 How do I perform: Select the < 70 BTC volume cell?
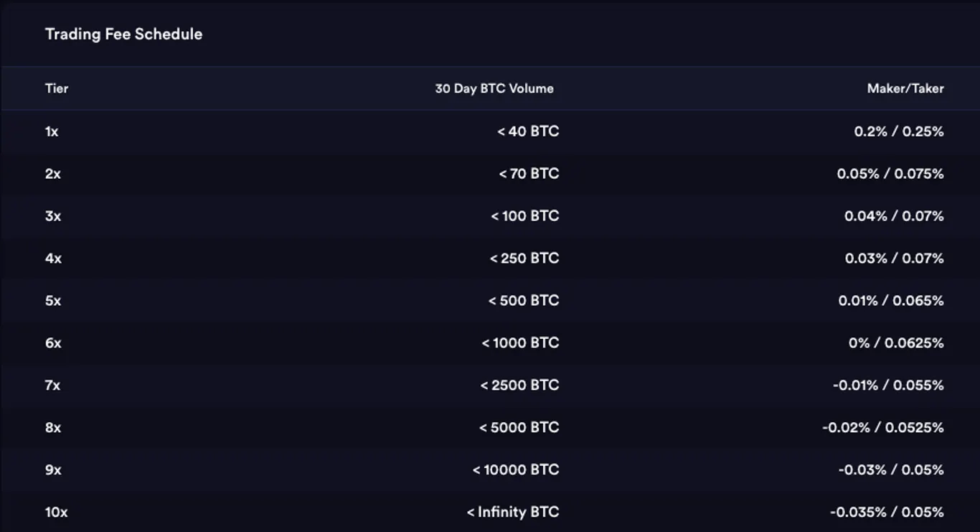click(529, 174)
